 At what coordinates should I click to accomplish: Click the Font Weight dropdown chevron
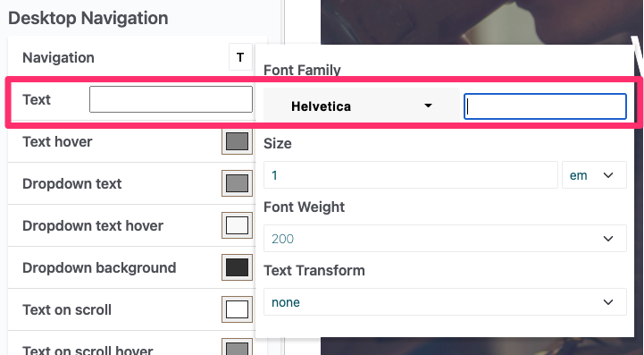(x=608, y=239)
